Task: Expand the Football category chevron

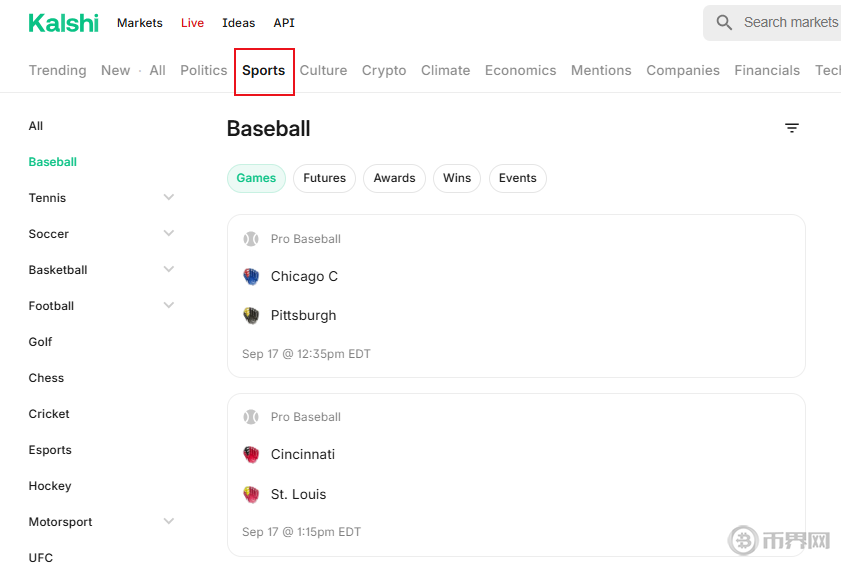Action: 168,305
